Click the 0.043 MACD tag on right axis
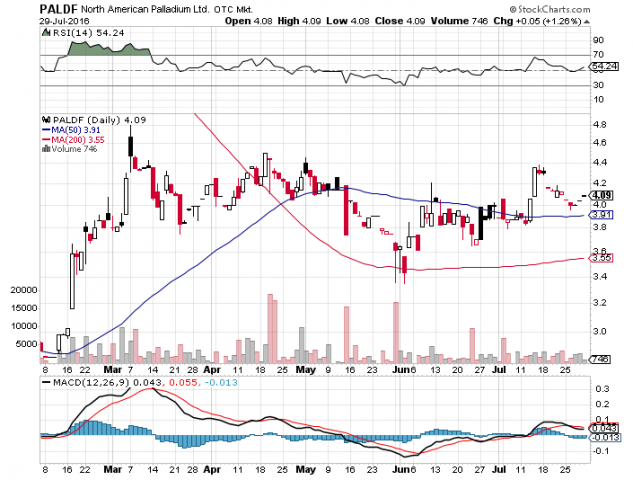The height and width of the screenshot is (480, 633). 604,428
